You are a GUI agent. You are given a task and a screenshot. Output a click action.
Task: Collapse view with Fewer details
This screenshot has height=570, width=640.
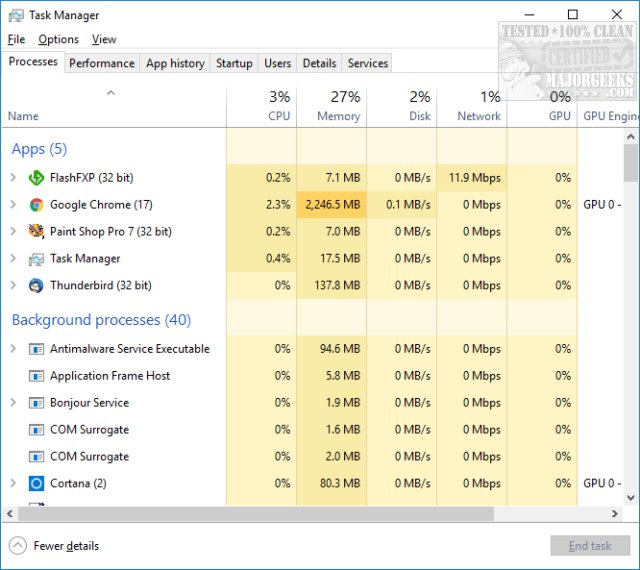tap(55, 546)
